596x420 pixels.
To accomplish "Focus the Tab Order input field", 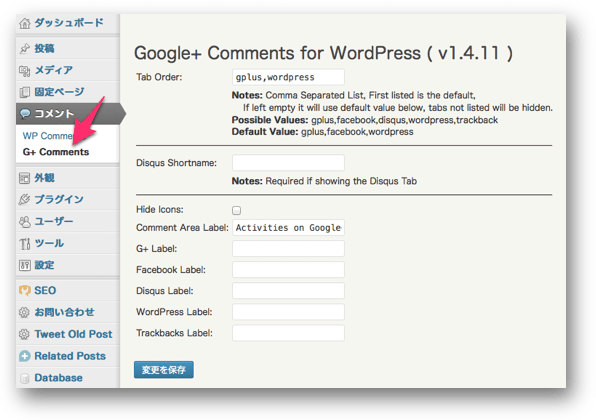I will tap(288, 77).
